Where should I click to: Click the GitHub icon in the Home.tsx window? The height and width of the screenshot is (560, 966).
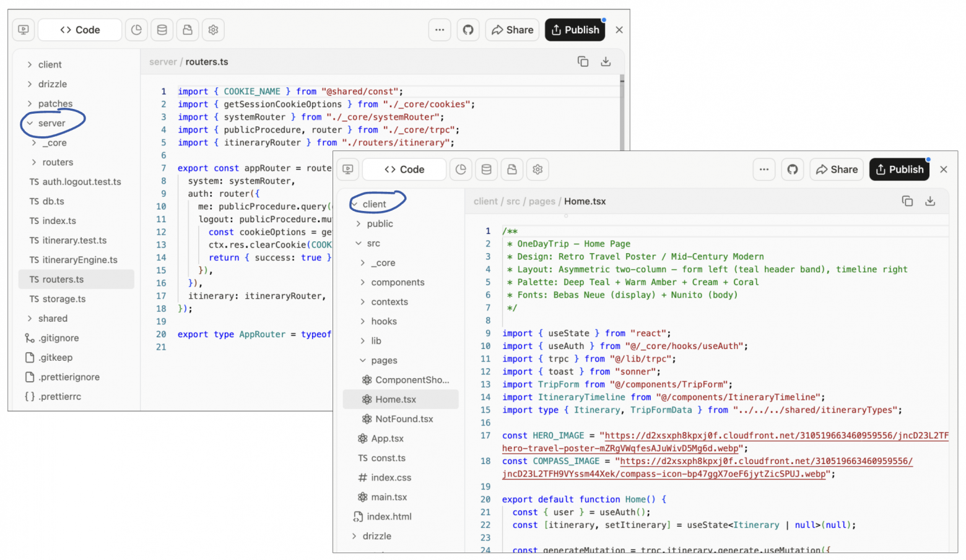(x=792, y=170)
